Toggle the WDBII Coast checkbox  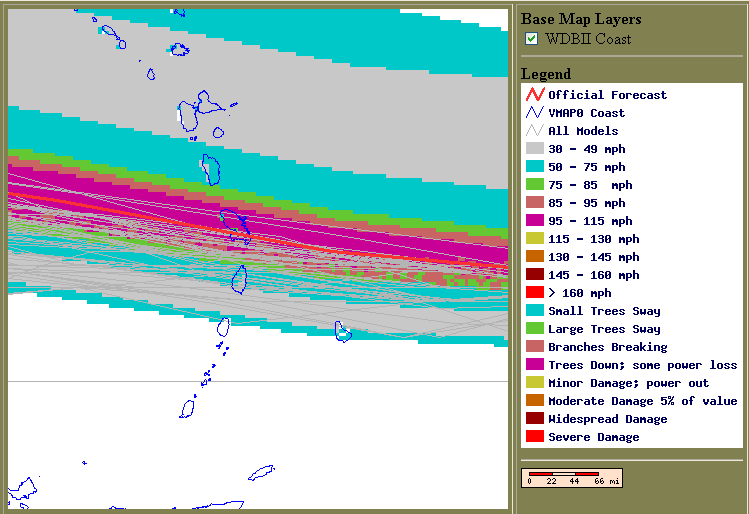pos(531,39)
